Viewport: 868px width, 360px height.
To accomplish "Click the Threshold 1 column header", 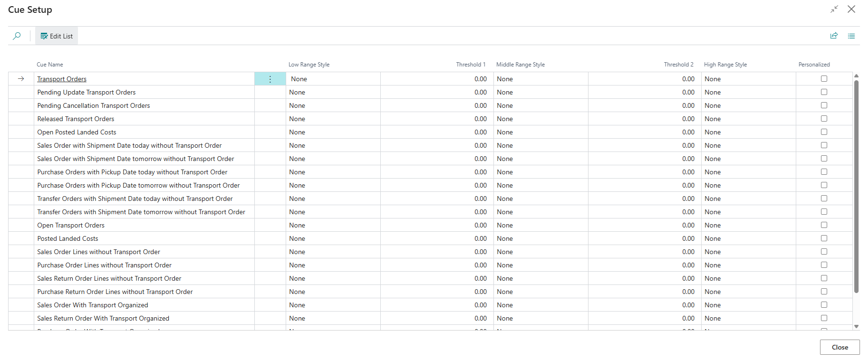I will tap(471, 65).
